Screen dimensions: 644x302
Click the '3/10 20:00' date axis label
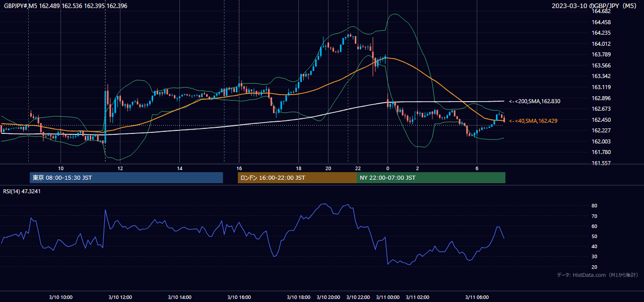[328, 297]
